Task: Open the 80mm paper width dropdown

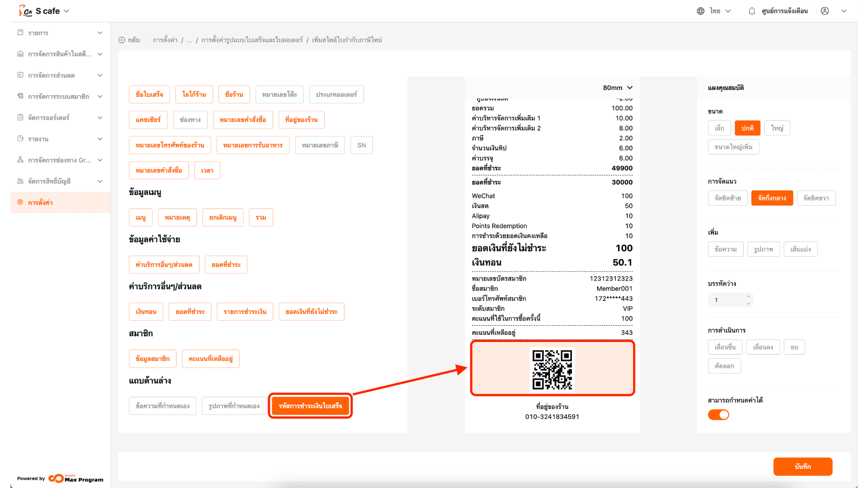Action: coord(618,88)
